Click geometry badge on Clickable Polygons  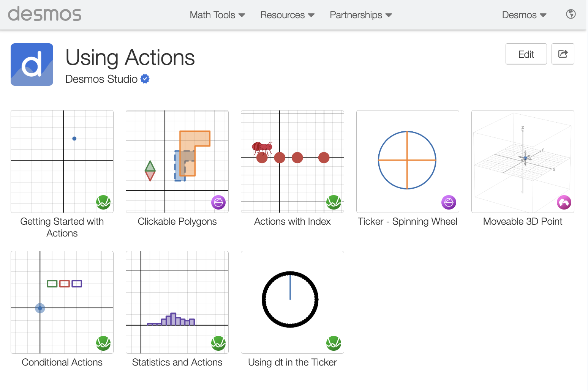218,202
